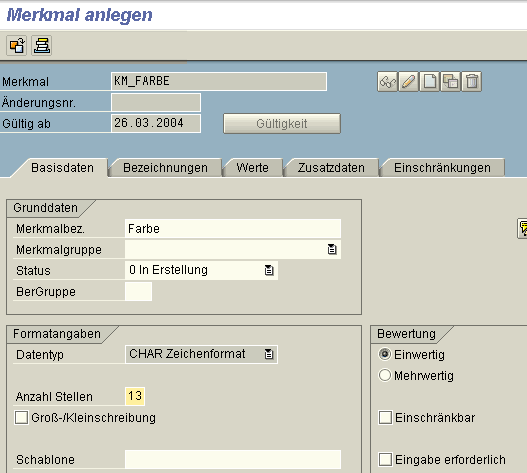Open the Bezeichnungen tab
Screen dimensions: 527x473
point(165,167)
